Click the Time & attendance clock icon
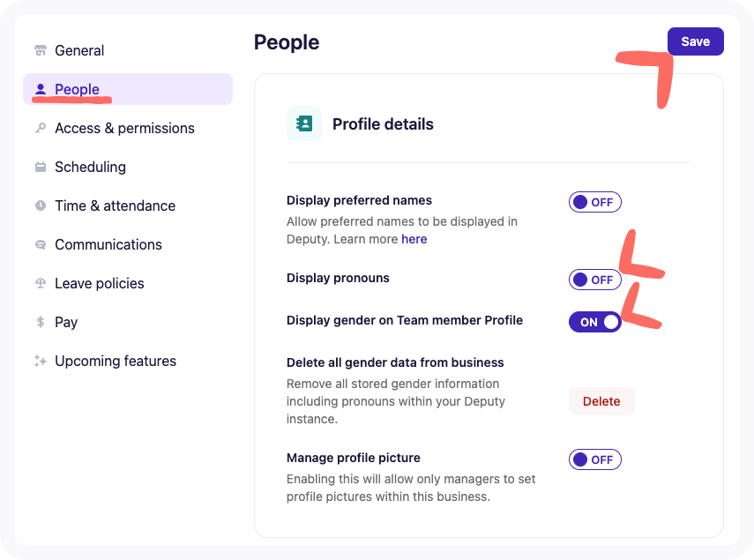754x560 pixels. click(x=40, y=205)
